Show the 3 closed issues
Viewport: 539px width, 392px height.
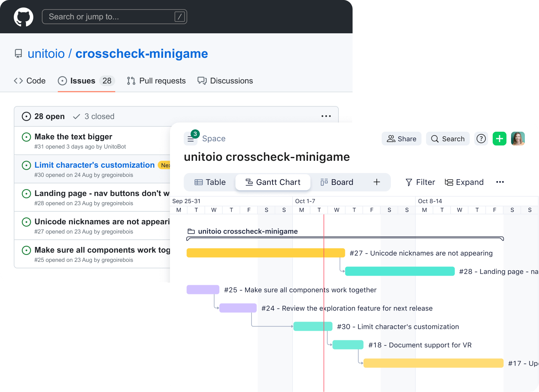(x=94, y=116)
